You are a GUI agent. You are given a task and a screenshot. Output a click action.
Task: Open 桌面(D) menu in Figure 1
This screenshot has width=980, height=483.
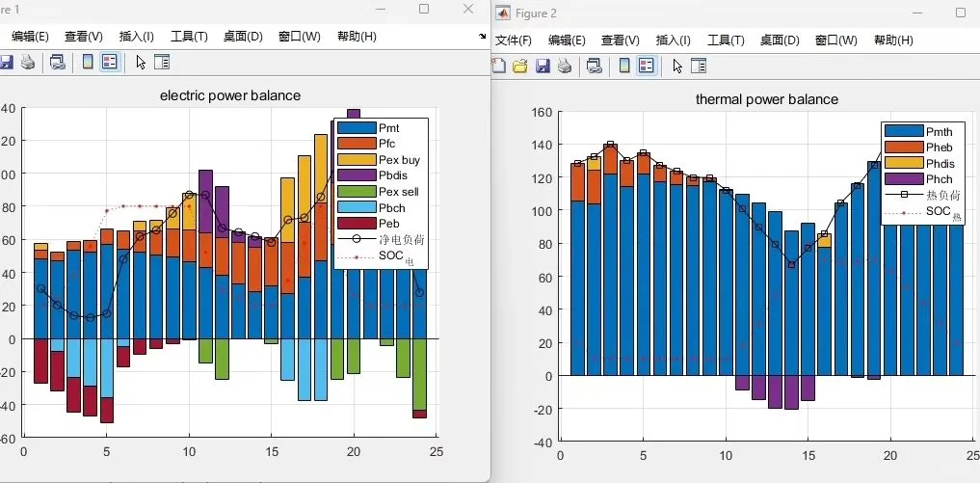(243, 37)
